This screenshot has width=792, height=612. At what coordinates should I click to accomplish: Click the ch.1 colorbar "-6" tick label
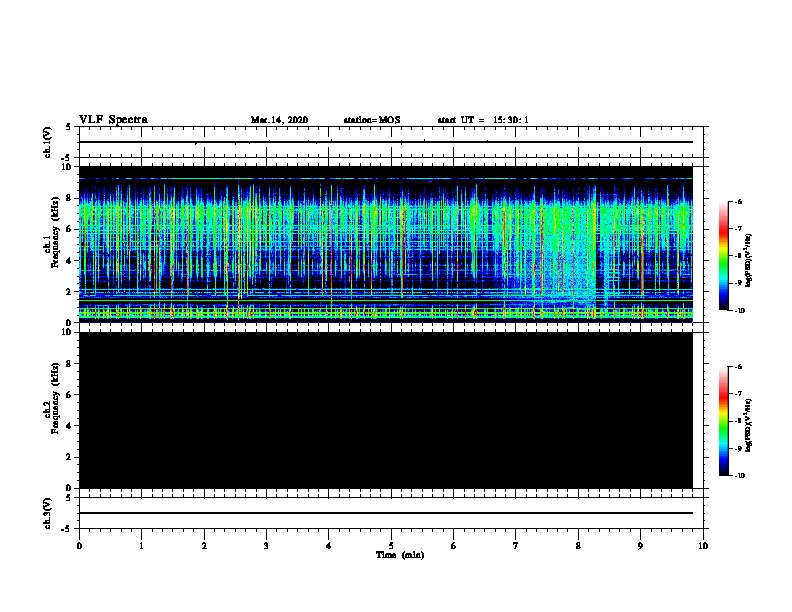[x=738, y=201]
